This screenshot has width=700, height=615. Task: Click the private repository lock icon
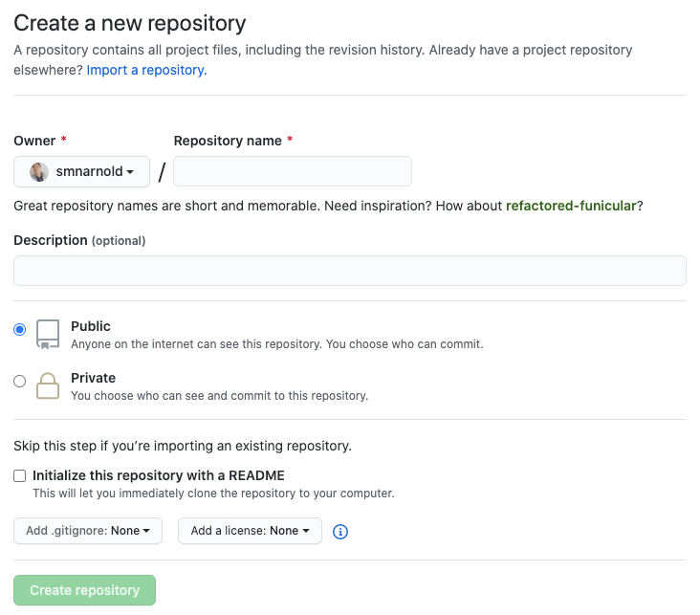[x=48, y=385]
